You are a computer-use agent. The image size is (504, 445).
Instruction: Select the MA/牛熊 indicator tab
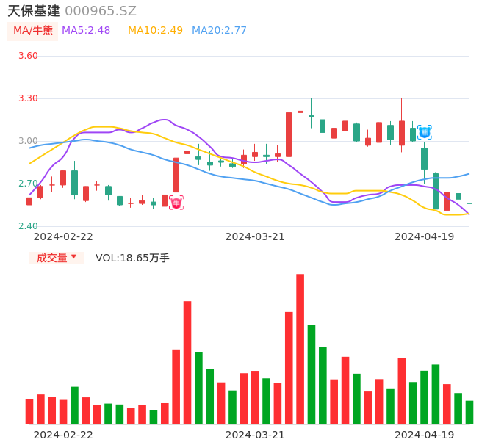[x=33, y=31]
